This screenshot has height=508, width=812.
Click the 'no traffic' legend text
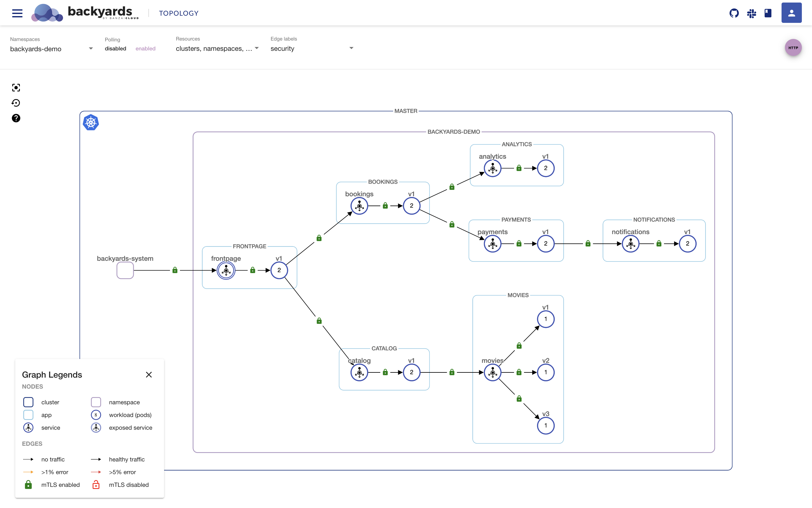click(x=53, y=459)
